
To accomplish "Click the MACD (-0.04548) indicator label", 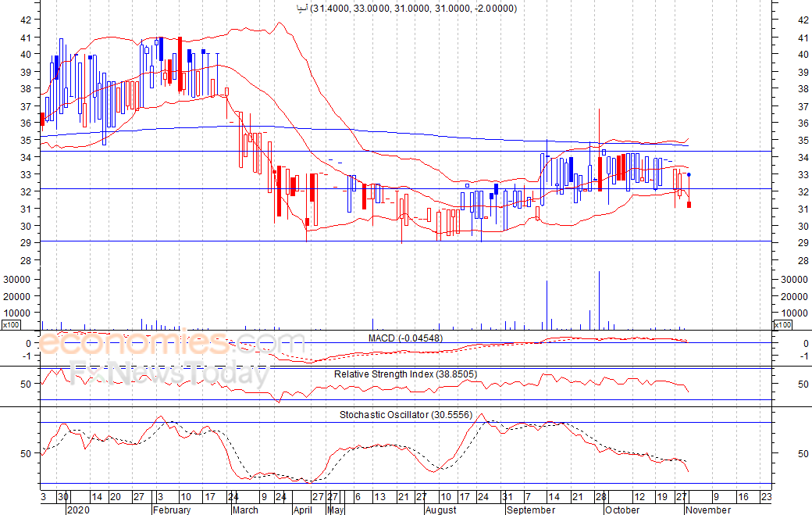I will tap(405, 338).
